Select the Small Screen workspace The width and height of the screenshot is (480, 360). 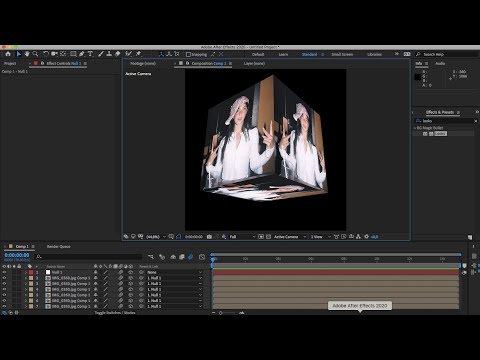click(x=342, y=54)
